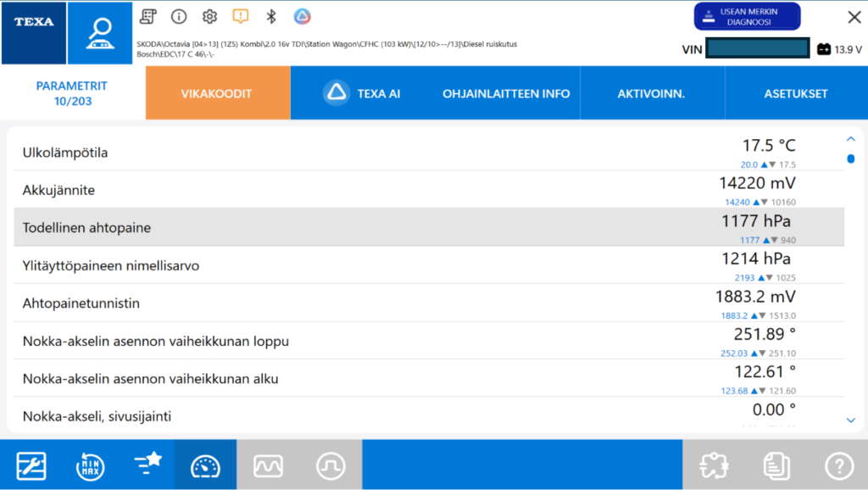Click the 1883.2 mV boost sensor value
Viewport: 868px width, 490px height.
point(755,297)
